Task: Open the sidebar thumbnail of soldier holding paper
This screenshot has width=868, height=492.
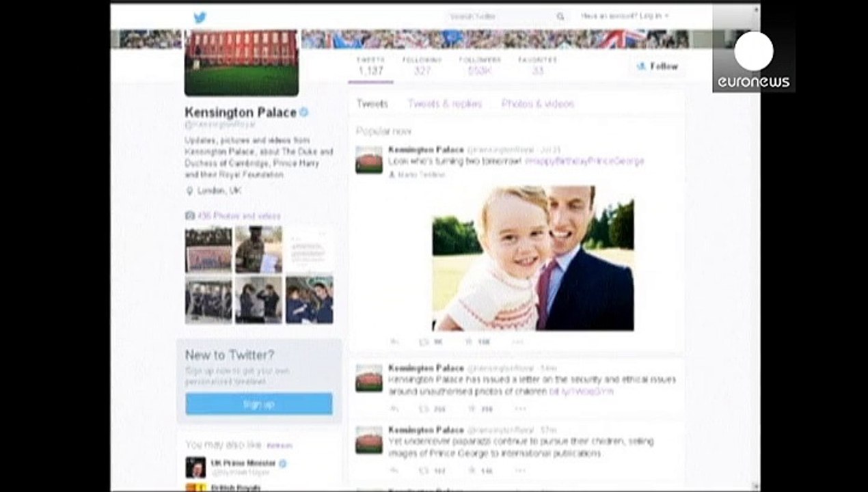Action: (258, 249)
